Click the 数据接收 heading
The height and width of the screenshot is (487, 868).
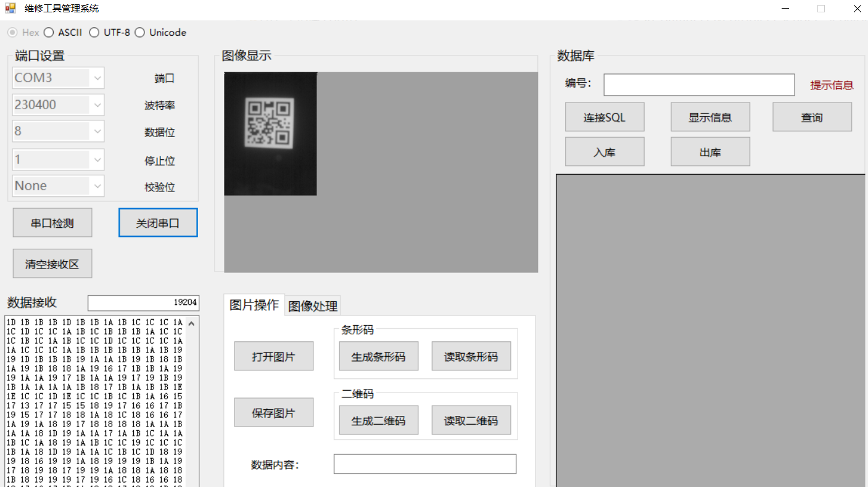click(x=32, y=302)
